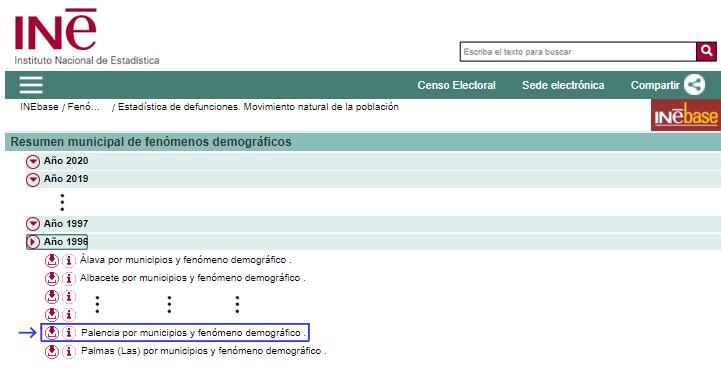Download Albacete por municipios file
Image resolution: width=721 pixels, height=370 pixels.
(52, 279)
